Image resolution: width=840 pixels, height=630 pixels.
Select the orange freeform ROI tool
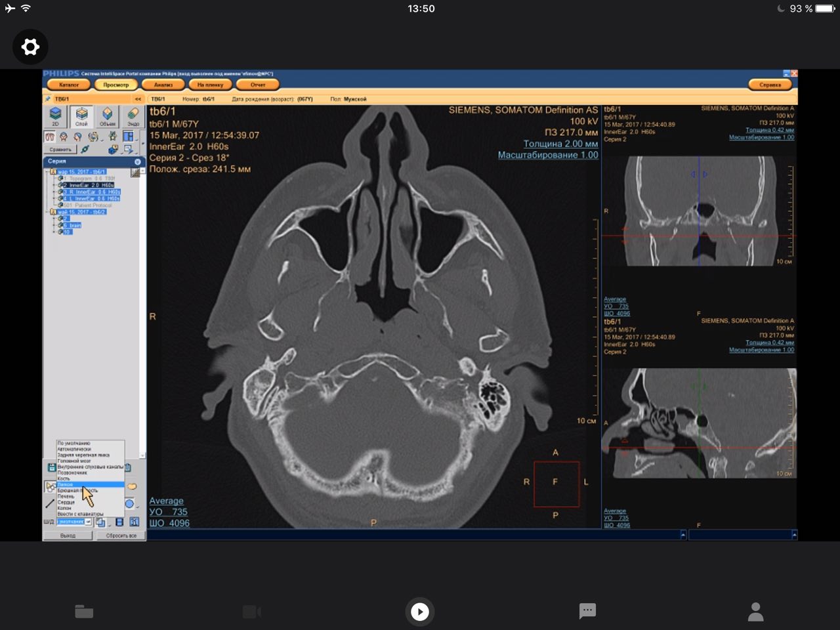tap(132, 486)
